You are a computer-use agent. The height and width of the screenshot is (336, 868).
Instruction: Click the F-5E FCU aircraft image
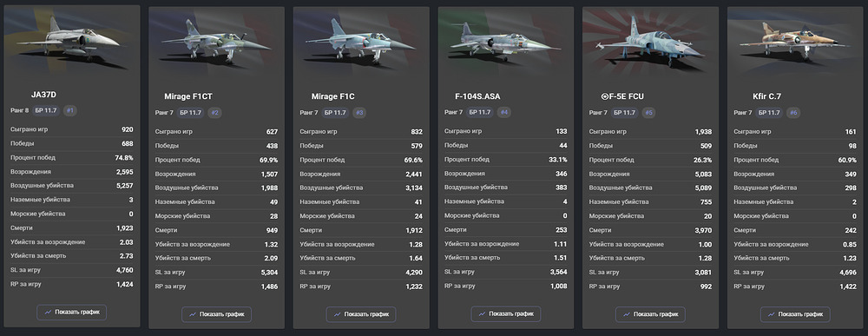[x=650, y=40]
